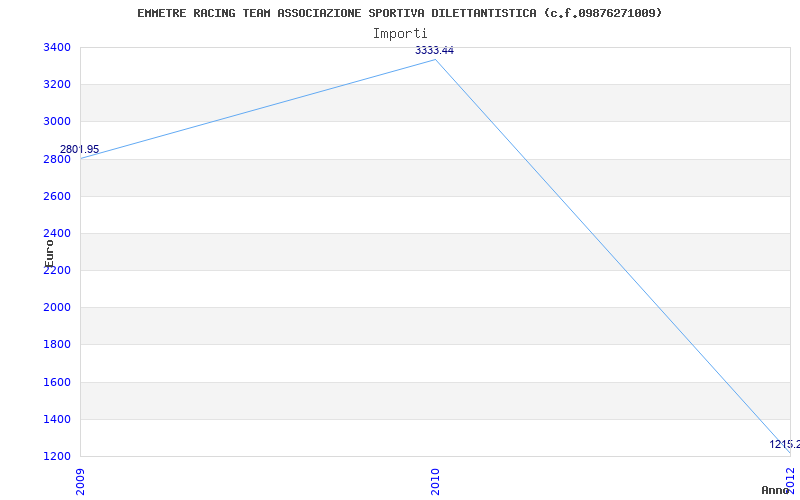The width and height of the screenshot is (800, 500).
Task: Click the 1400 y-axis tick label
Action: (55, 419)
